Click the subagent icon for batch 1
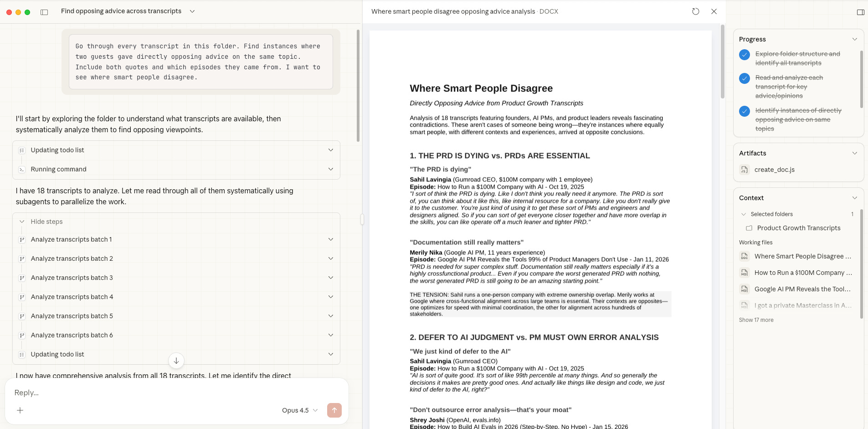This screenshot has width=868, height=429. pos(21,239)
